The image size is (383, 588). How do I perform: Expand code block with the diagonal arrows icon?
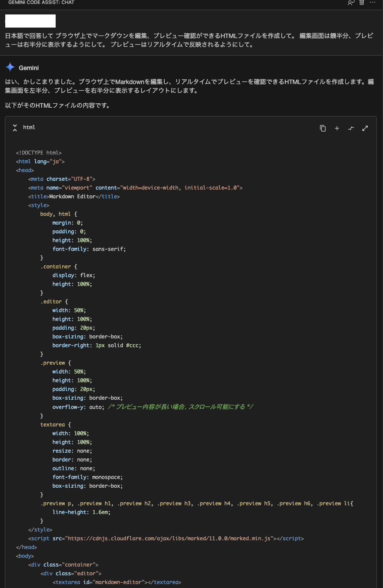tap(365, 128)
